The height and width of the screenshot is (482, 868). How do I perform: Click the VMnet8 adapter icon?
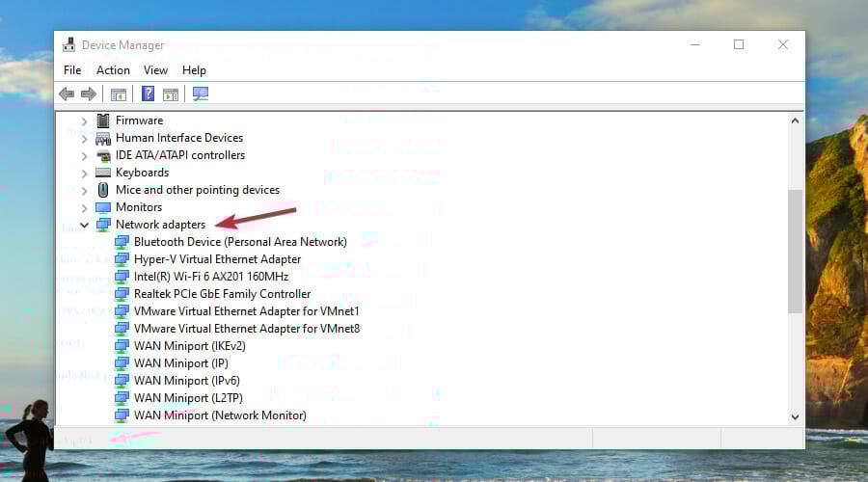click(x=122, y=329)
